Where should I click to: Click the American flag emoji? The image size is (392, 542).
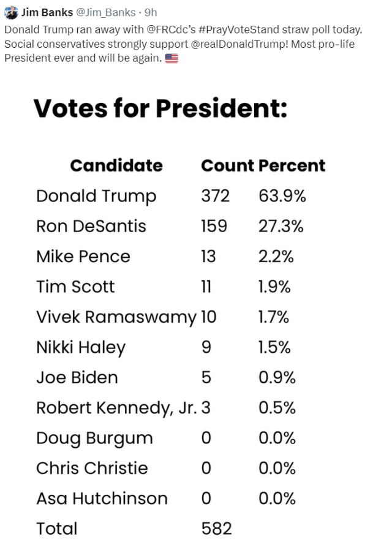(171, 58)
